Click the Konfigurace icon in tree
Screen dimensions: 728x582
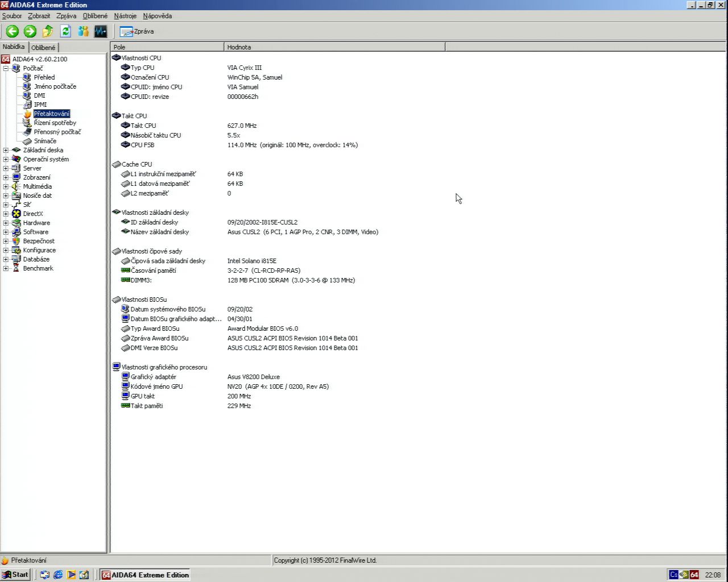point(16,250)
